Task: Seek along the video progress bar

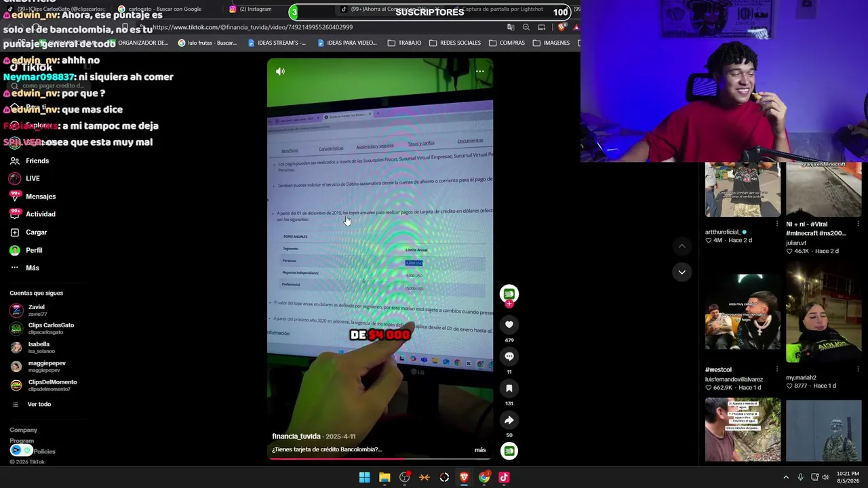Action: pos(380,459)
